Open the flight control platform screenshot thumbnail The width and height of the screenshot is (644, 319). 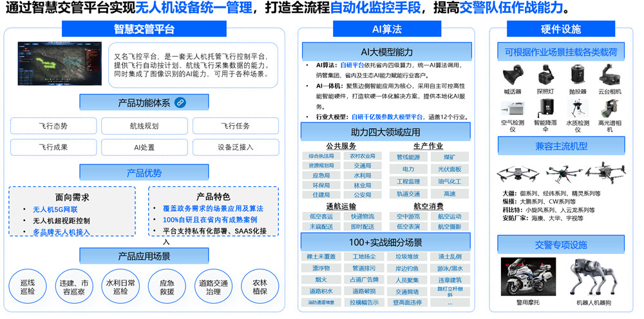coord(59,63)
